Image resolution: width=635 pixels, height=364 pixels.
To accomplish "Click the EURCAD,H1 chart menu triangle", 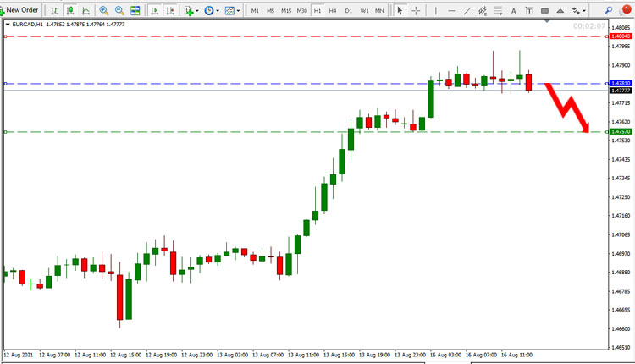I will [x=8, y=25].
